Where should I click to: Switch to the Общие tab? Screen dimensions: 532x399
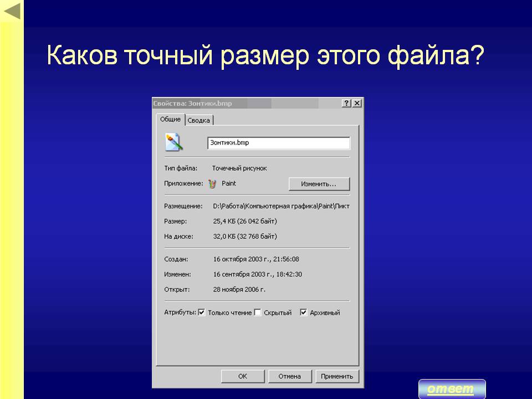tap(170, 120)
